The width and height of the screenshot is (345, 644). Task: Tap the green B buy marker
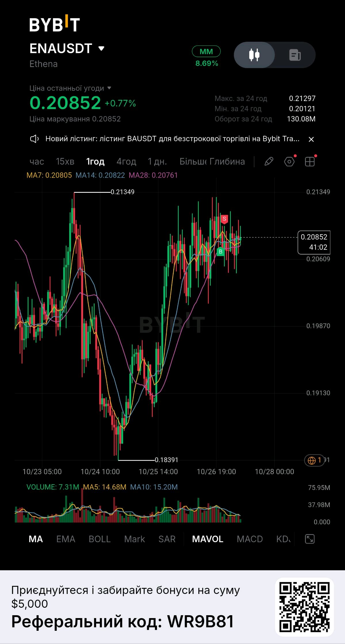pyautogui.click(x=221, y=252)
